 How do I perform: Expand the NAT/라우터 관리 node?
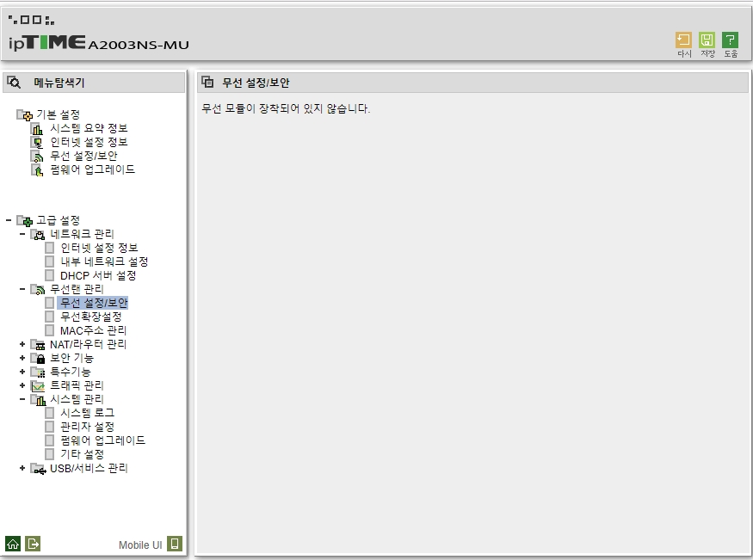tap(22, 344)
